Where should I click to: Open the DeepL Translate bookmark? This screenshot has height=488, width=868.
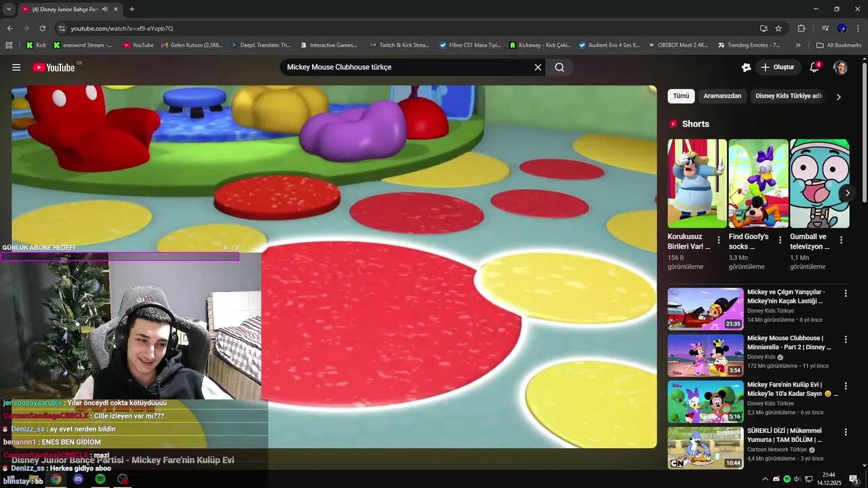(260, 45)
